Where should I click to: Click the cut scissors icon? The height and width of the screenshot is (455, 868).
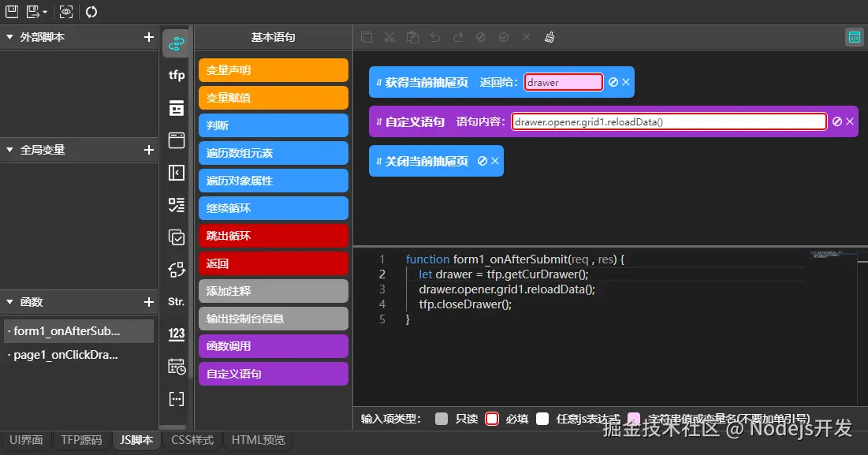(389, 37)
